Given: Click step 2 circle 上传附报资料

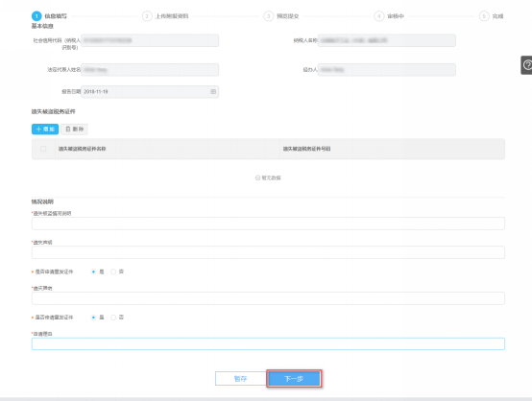Looking at the screenshot, I should 147,16.
